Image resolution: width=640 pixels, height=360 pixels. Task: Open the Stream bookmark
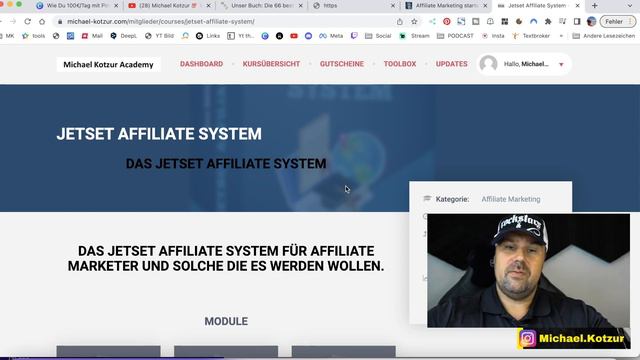coord(414,36)
